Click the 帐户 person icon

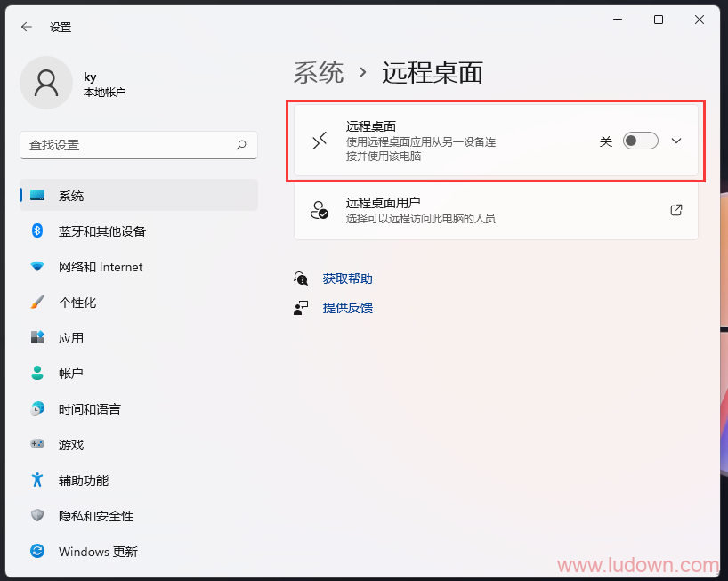[x=37, y=373]
